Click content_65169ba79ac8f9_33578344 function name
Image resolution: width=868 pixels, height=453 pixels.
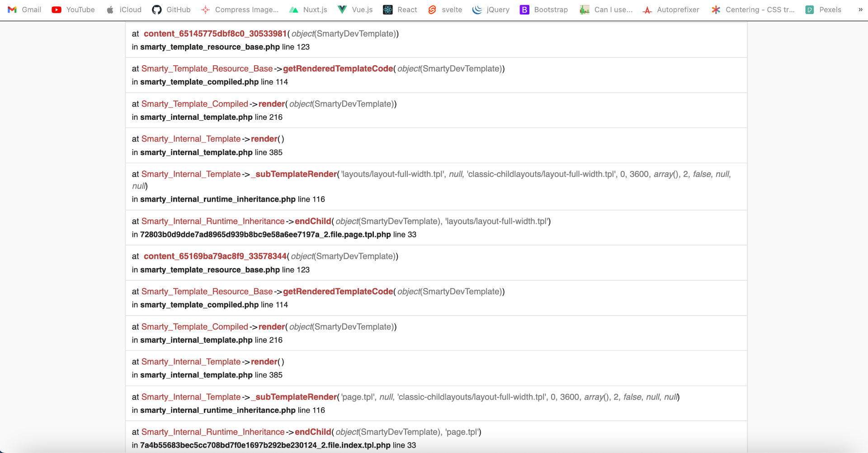tap(215, 256)
